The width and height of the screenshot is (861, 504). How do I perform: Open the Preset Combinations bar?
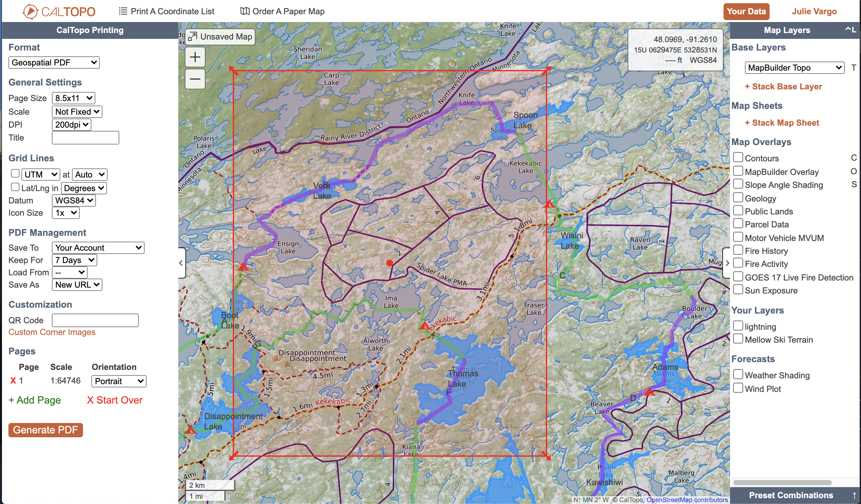pyautogui.click(x=796, y=495)
